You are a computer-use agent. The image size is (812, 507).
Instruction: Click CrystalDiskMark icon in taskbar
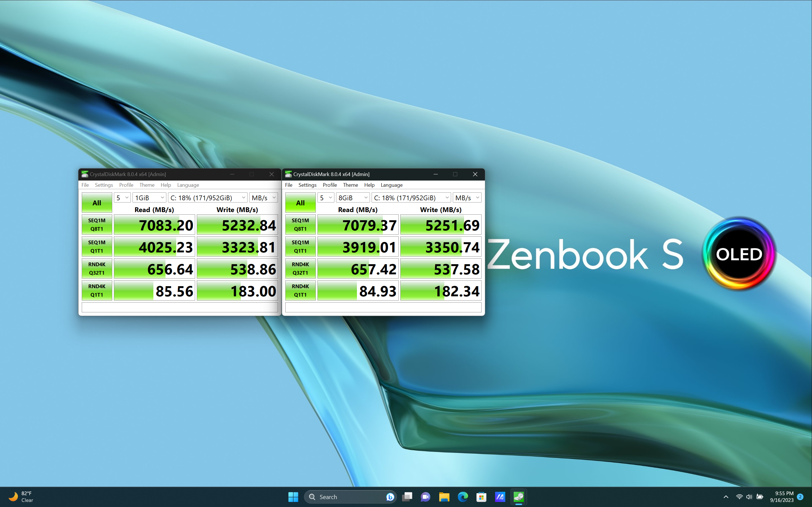coord(518,497)
